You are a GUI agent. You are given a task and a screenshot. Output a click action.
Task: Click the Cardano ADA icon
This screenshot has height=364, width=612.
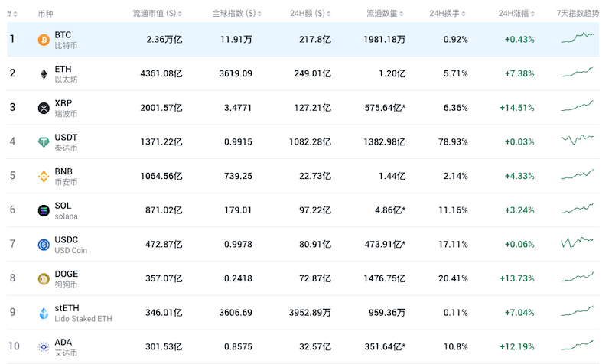pos(44,347)
